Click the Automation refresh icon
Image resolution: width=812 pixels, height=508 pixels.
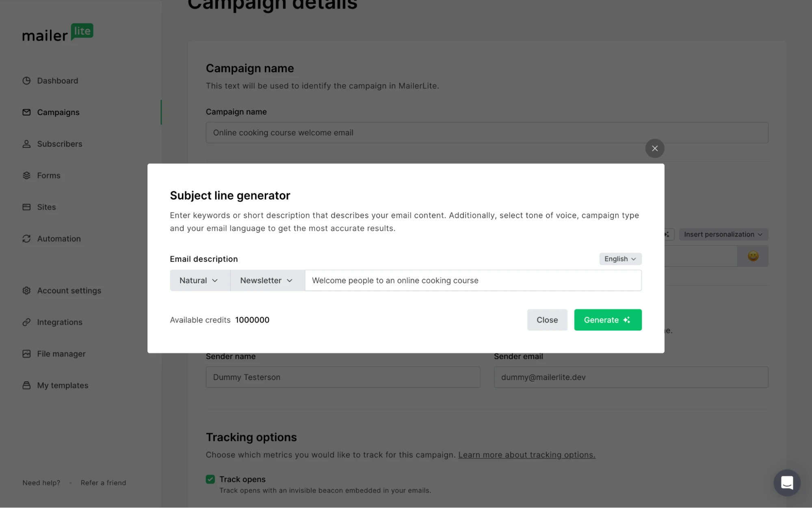coord(26,239)
